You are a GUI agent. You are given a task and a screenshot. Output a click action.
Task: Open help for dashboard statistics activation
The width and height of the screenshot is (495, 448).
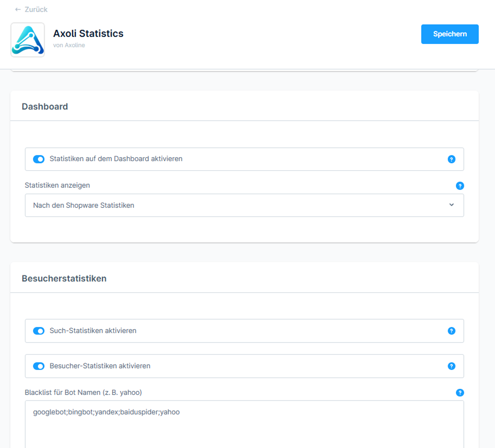(451, 159)
